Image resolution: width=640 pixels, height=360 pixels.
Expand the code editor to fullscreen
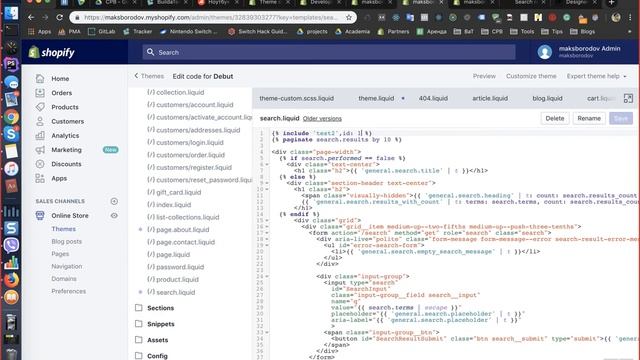pos(628,98)
